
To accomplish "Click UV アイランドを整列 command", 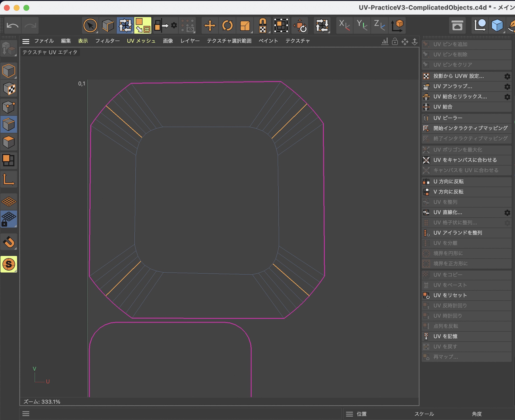I will pyautogui.click(x=458, y=233).
